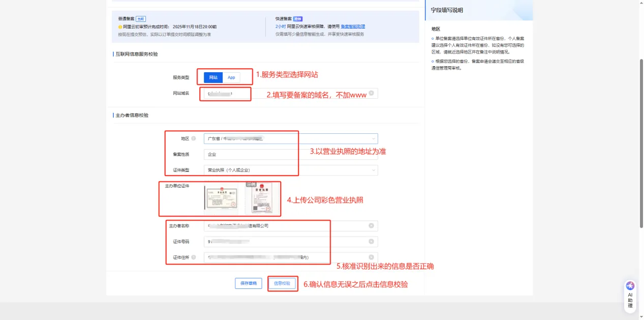This screenshot has height=320, width=644.
Task: Select the 普通备案 option
Action: tap(126, 18)
